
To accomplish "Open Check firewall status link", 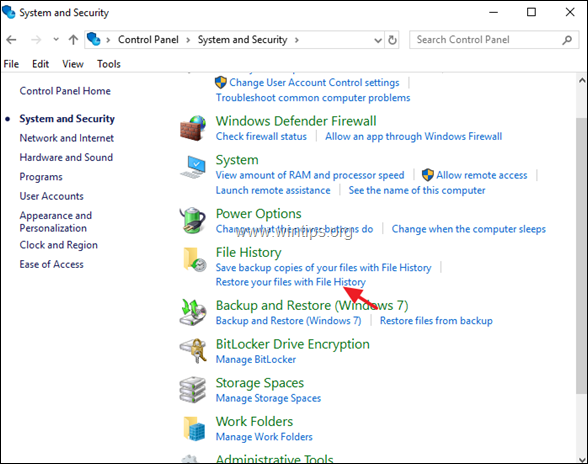I will [x=261, y=136].
